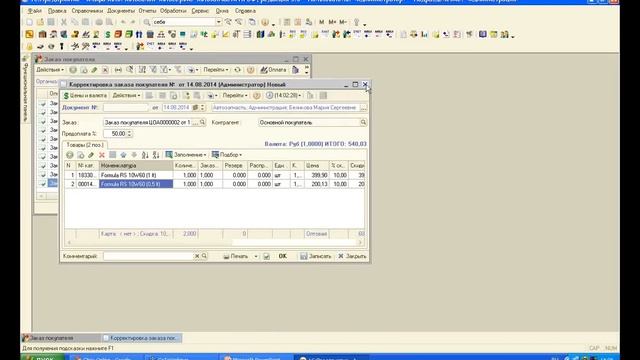Image resolution: width=640 pixels, height=360 pixels.
Task: Click the Номенклатура column header
Action: [x=136, y=166]
